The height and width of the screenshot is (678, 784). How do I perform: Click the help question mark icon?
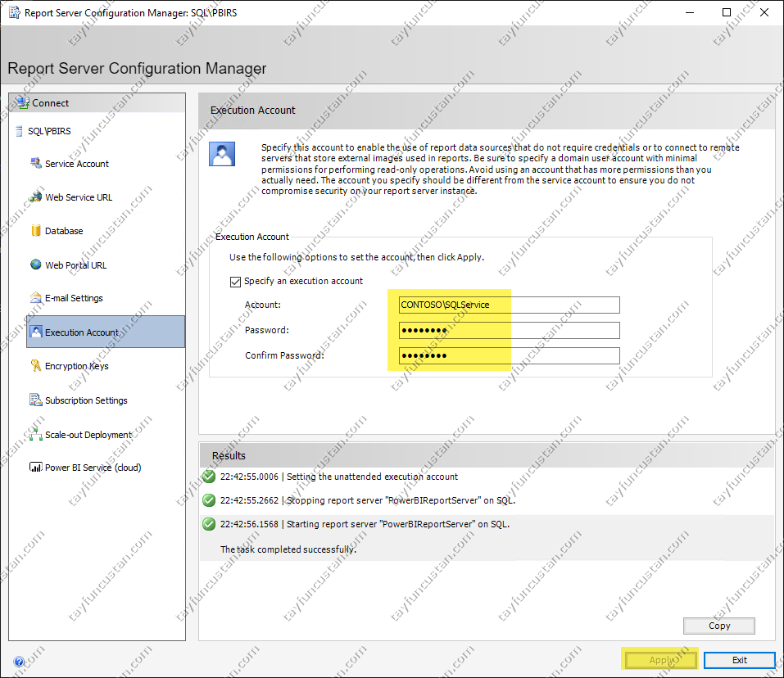(x=19, y=662)
